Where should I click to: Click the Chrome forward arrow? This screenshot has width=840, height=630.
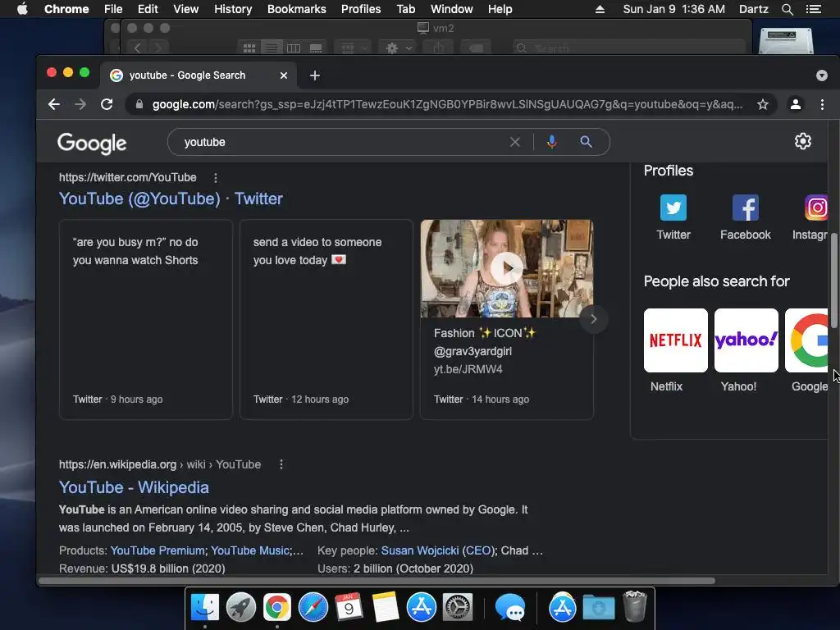point(80,104)
